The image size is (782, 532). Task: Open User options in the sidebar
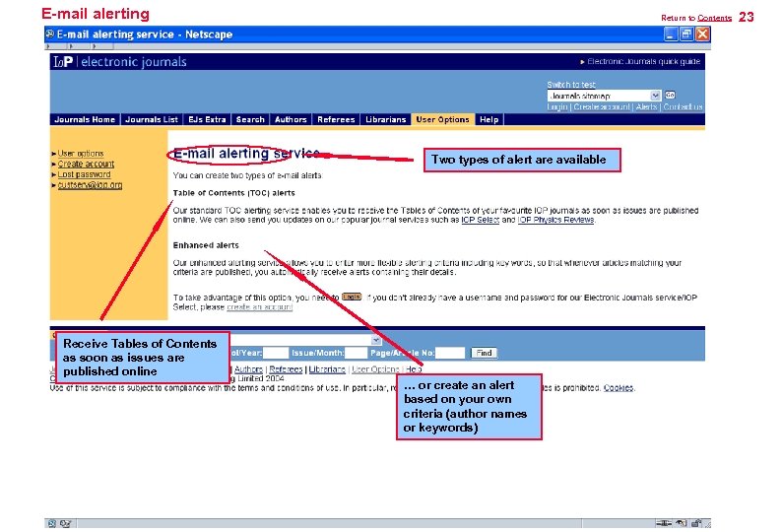click(x=81, y=154)
